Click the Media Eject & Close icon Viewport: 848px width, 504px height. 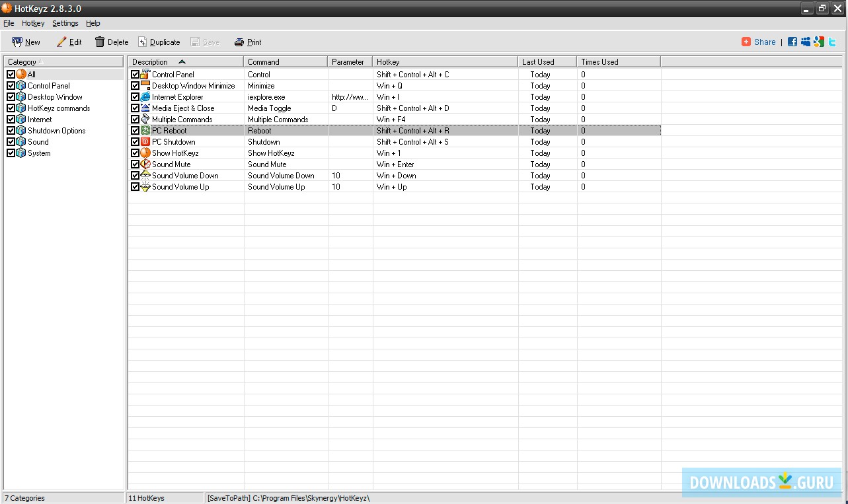pyautogui.click(x=145, y=108)
